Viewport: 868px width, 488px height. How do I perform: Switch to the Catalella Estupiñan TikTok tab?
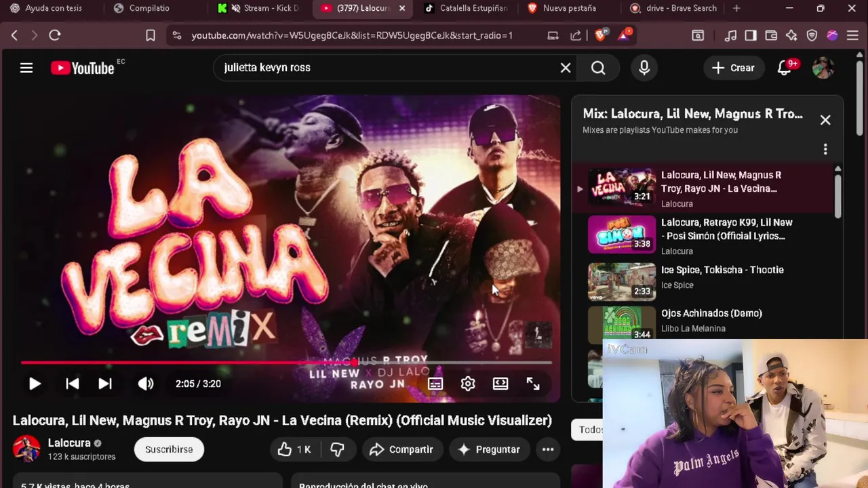pos(468,8)
